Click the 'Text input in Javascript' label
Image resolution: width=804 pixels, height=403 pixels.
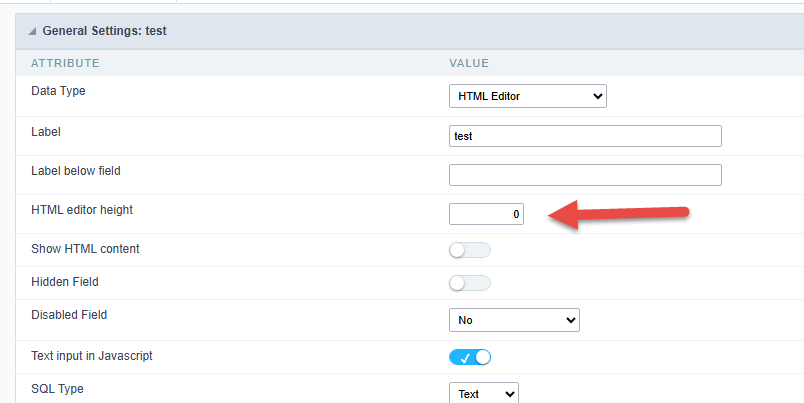(92, 355)
